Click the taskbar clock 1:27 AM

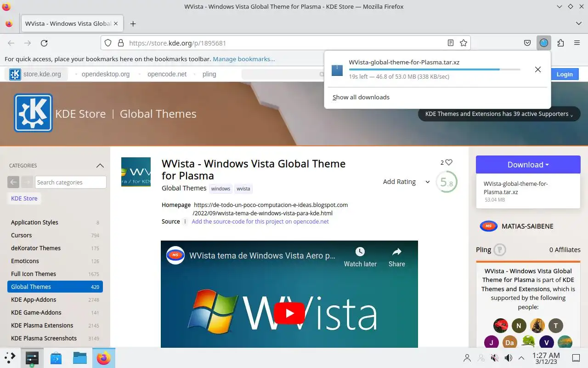(546, 358)
